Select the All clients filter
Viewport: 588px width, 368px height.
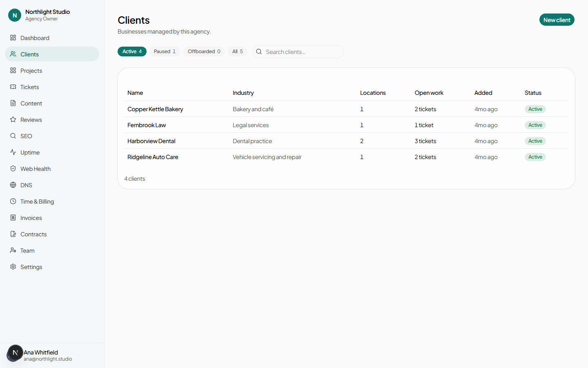[237, 52]
